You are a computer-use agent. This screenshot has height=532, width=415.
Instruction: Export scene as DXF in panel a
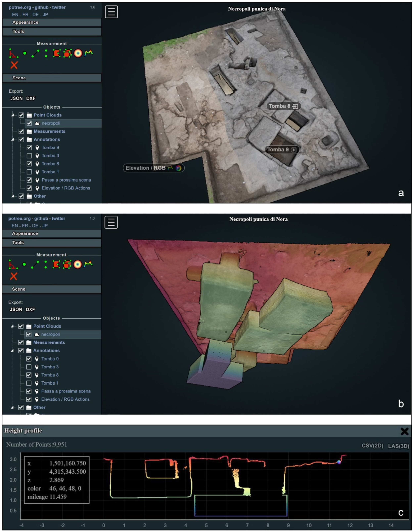point(31,98)
